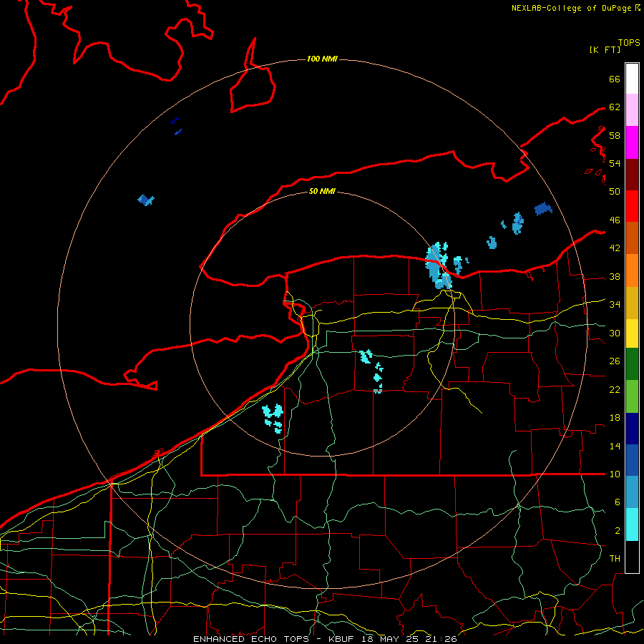Select the 38 legend value
The height and width of the screenshot is (644, 644).
615,276
